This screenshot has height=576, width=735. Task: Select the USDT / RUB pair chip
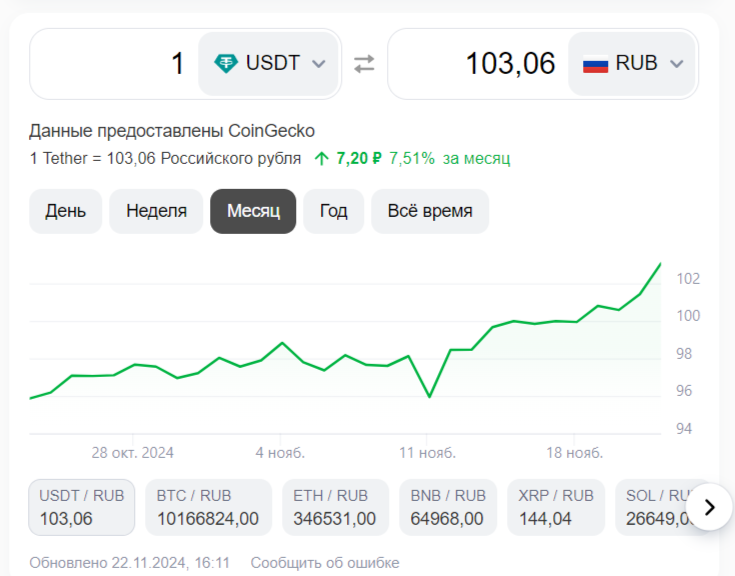click(x=82, y=507)
